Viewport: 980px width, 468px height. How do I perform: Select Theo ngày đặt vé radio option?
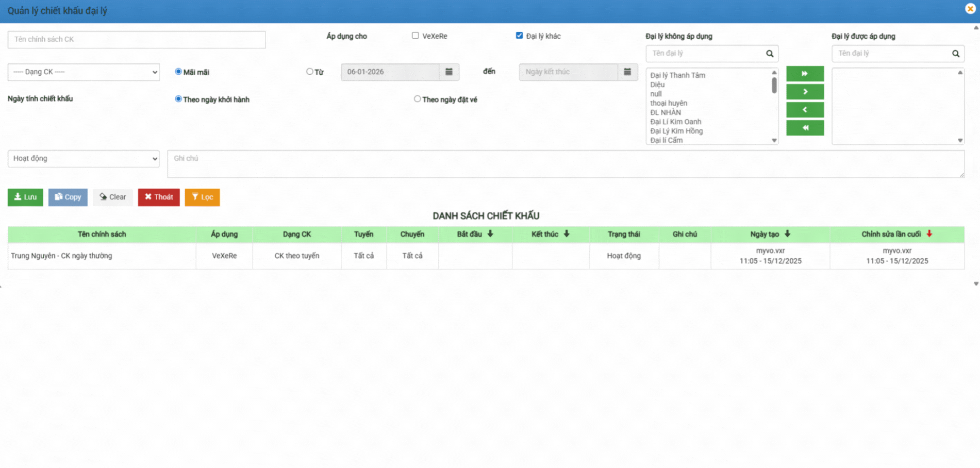point(417,99)
